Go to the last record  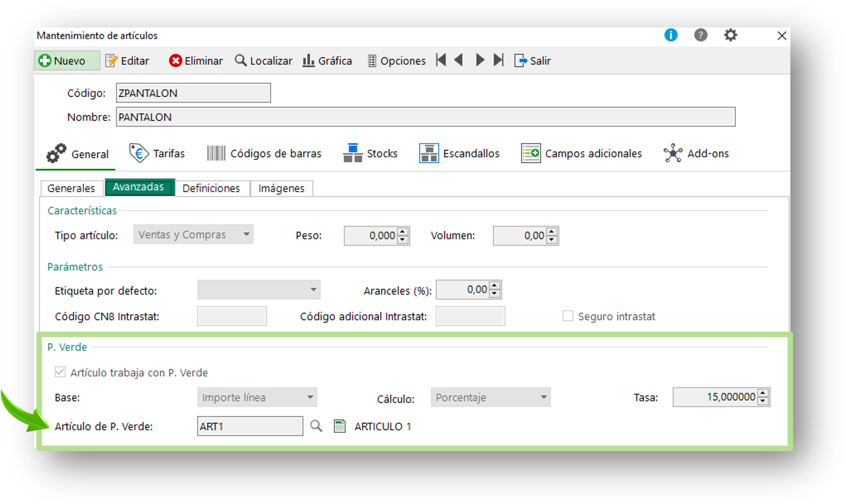[498, 60]
